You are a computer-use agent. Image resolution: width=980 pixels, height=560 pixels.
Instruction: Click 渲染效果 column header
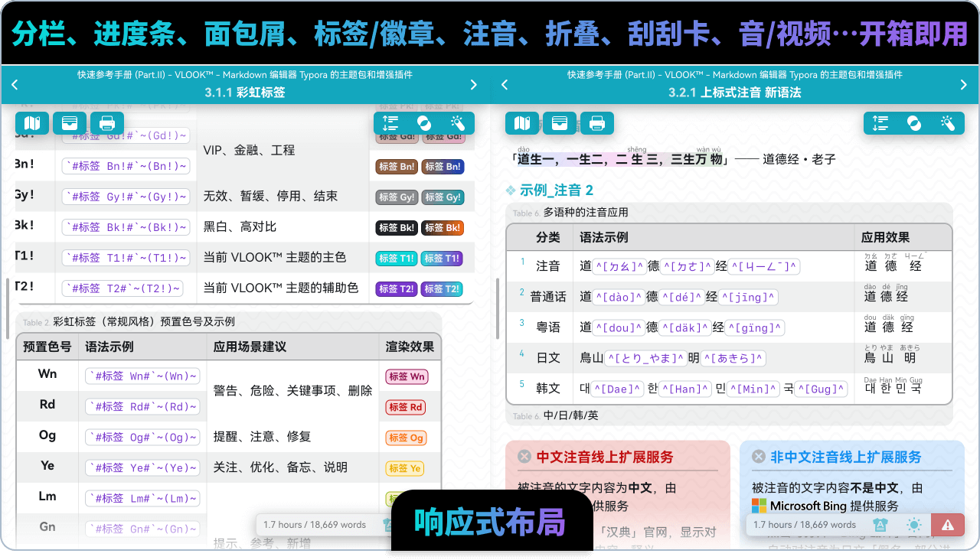click(x=410, y=347)
